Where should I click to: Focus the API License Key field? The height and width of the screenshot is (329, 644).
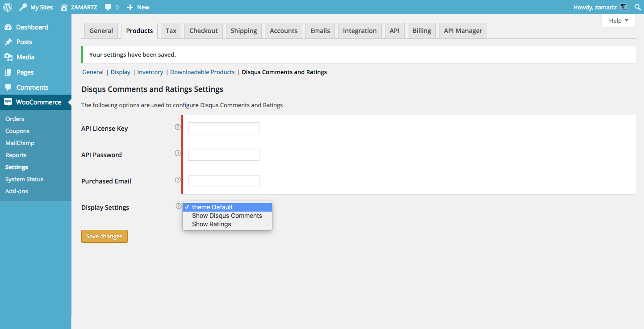point(224,129)
